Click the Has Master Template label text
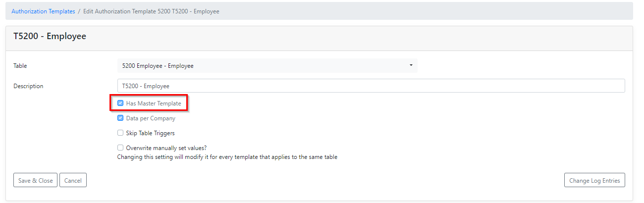This screenshot has height=203, width=644. tap(154, 103)
